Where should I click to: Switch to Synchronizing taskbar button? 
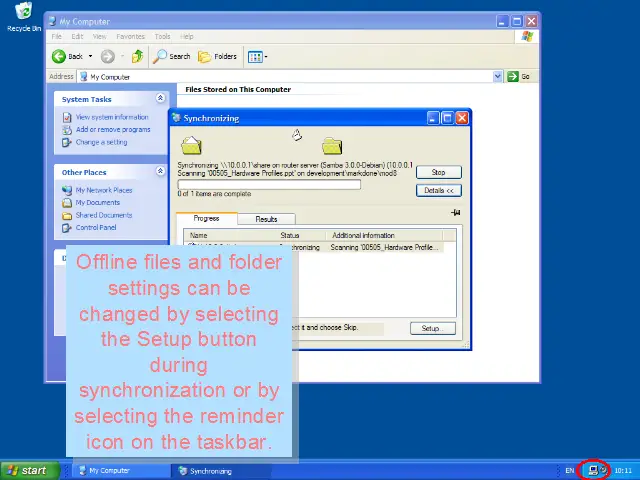(x=221, y=471)
